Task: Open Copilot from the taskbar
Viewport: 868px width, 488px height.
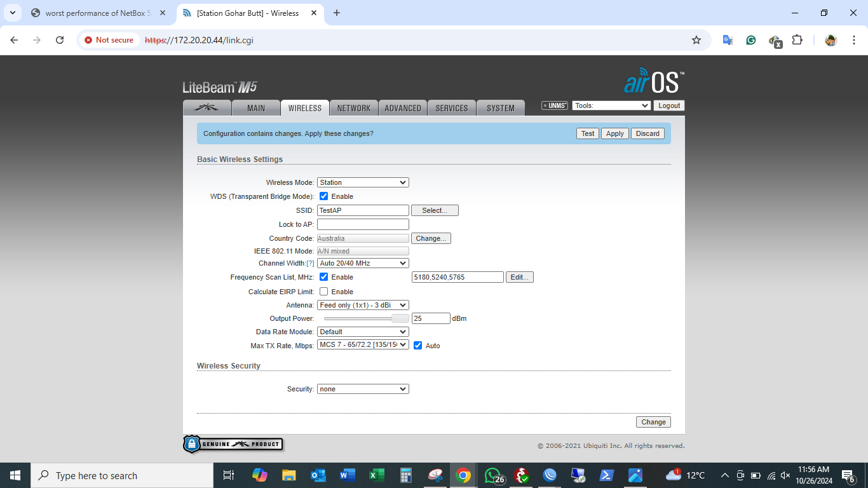Action: (260, 475)
